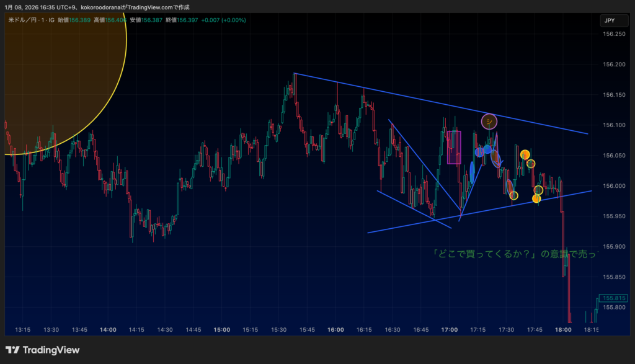Screen dimensions: 635x364
Task: Click the TradingView logo at bottom left
Action: point(42,350)
